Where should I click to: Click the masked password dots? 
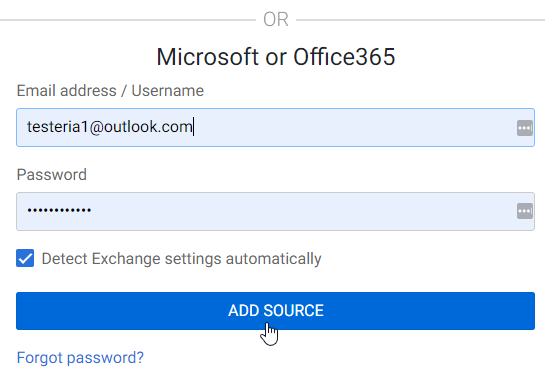(x=59, y=210)
